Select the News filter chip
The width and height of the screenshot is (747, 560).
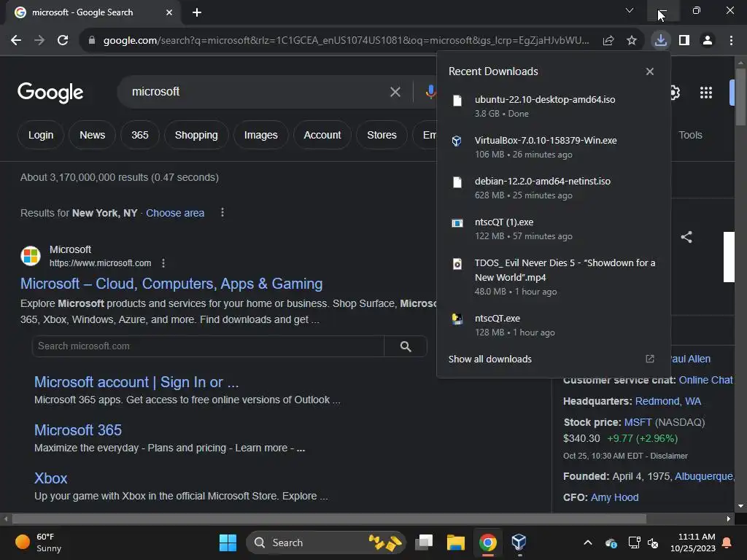click(x=93, y=135)
